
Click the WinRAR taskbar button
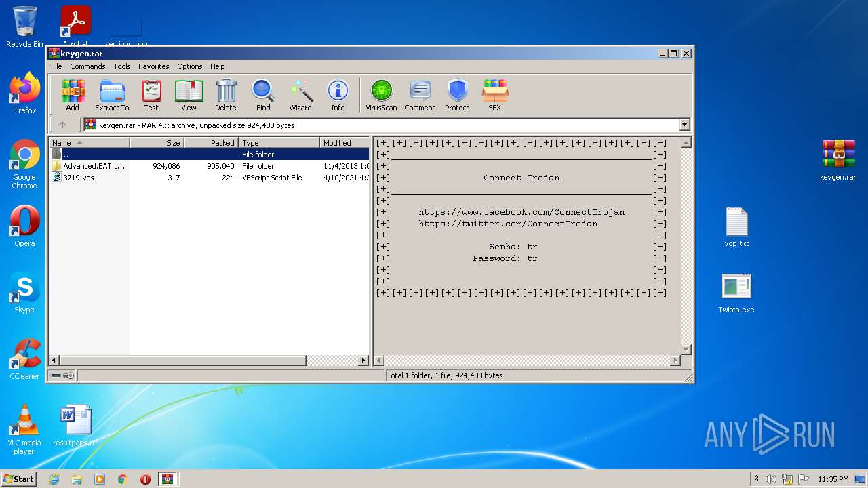coord(167,479)
